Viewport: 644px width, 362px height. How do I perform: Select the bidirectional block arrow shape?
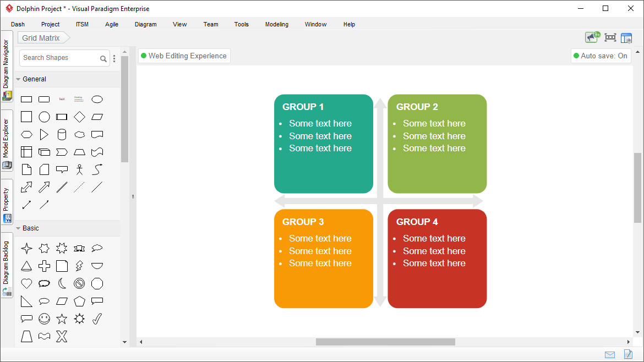(x=26, y=187)
